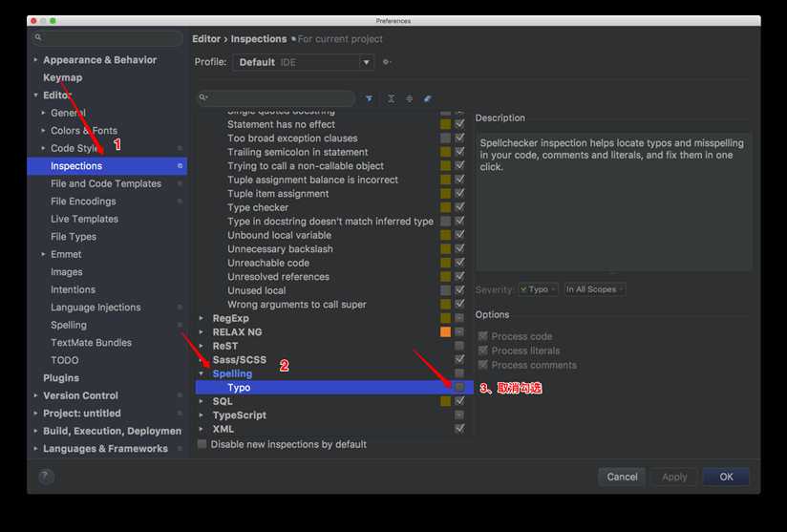Click the collapse all inspections icon
Image resolution: width=787 pixels, height=532 pixels.
[x=410, y=99]
